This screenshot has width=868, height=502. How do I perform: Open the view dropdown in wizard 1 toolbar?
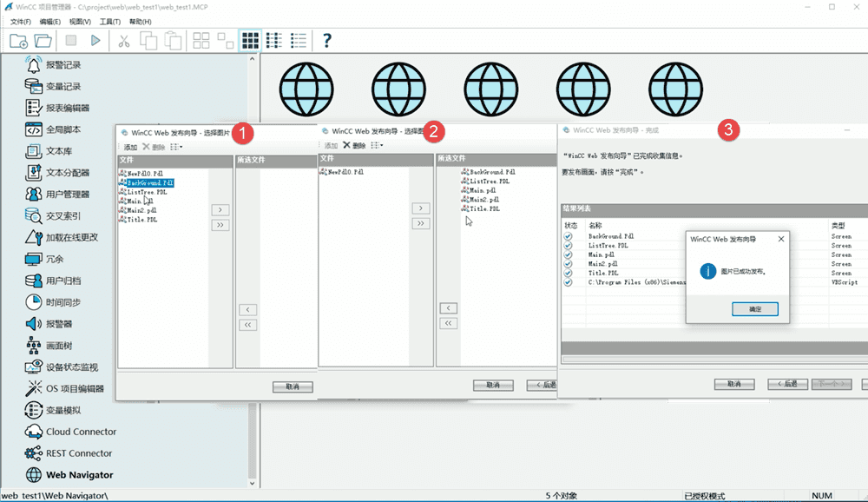176,148
